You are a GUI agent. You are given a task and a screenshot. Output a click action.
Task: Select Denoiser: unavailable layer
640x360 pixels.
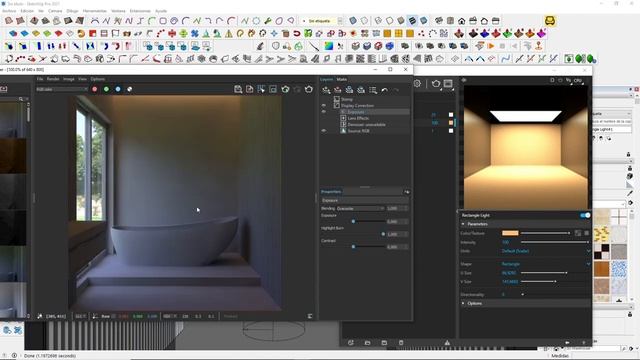(367, 124)
